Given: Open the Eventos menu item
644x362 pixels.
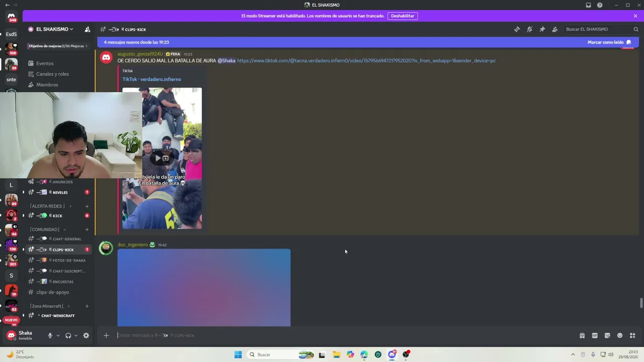Looking at the screenshot, I should 45,63.
